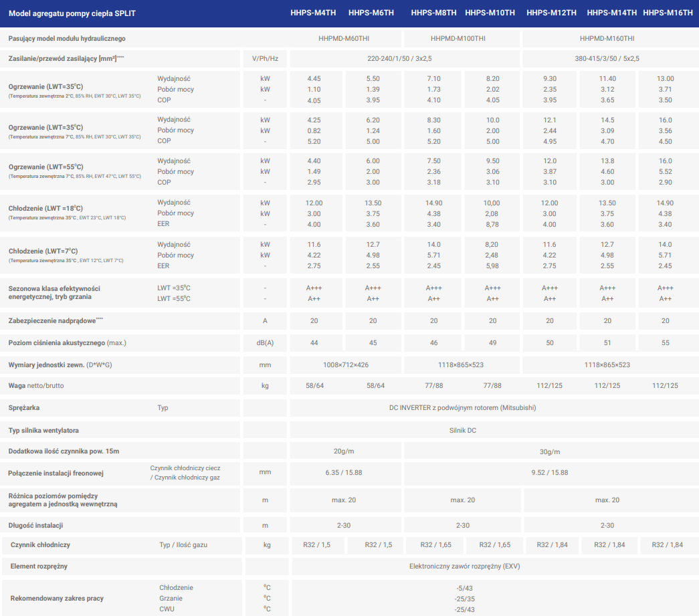Click 'Połączenie instalacji freonowej' row label
699x616 pixels.
[56, 473]
